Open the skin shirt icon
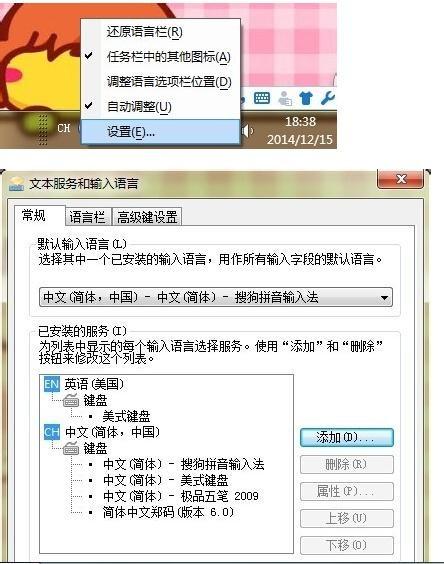 click(305, 98)
